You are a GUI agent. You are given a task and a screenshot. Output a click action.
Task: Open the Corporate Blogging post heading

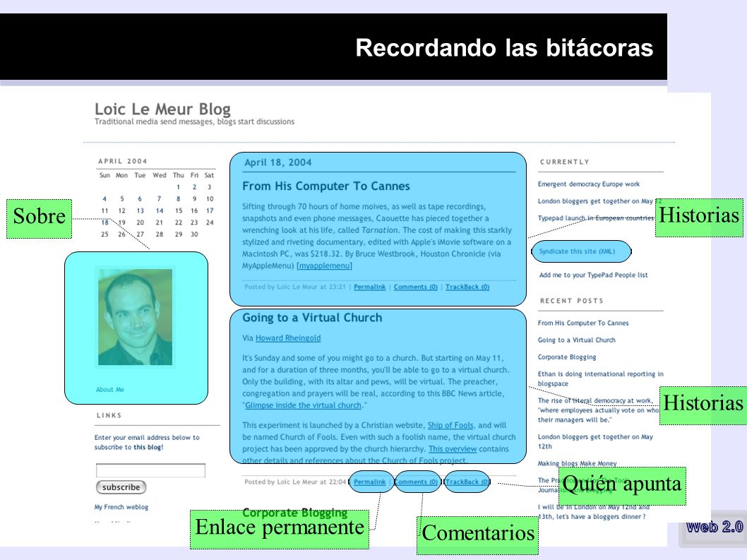(295, 513)
